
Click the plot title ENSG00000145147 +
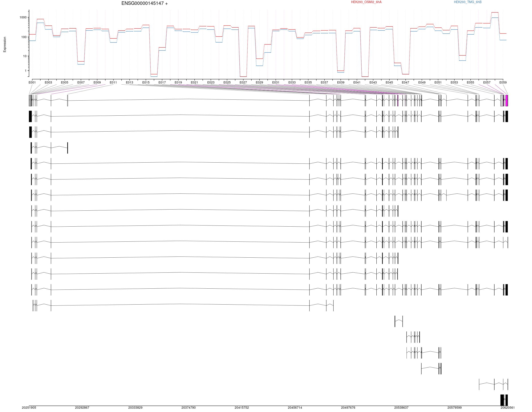(145, 3)
